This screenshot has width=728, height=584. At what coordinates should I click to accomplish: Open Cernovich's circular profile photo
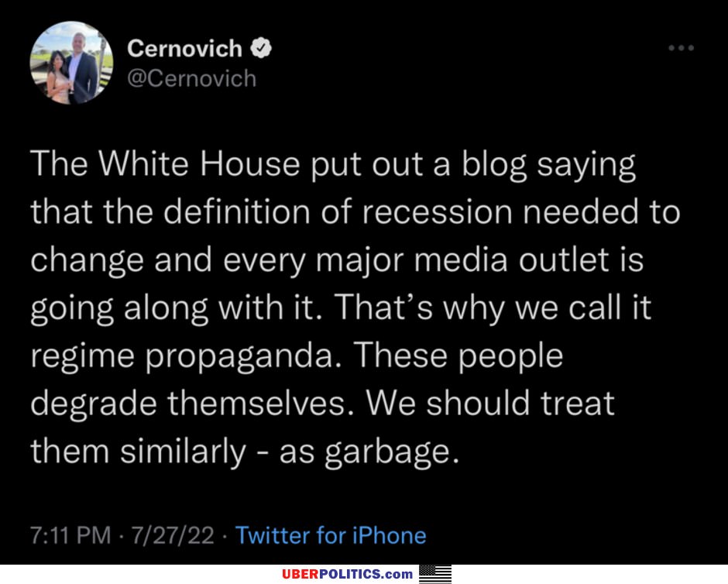coord(71,63)
